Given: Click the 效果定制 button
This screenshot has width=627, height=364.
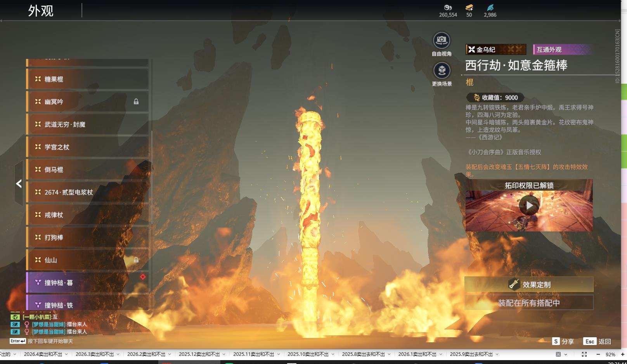Looking at the screenshot, I should pyautogui.click(x=529, y=285).
